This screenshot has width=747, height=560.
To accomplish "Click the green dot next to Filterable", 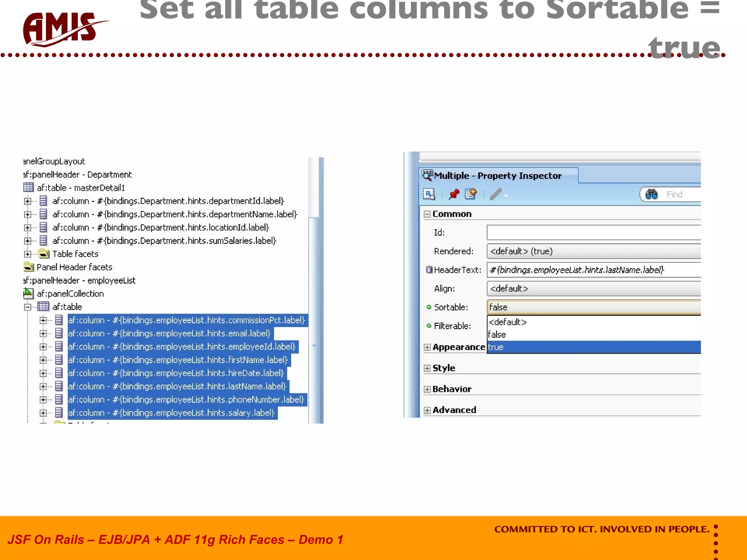I will click(x=429, y=326).
